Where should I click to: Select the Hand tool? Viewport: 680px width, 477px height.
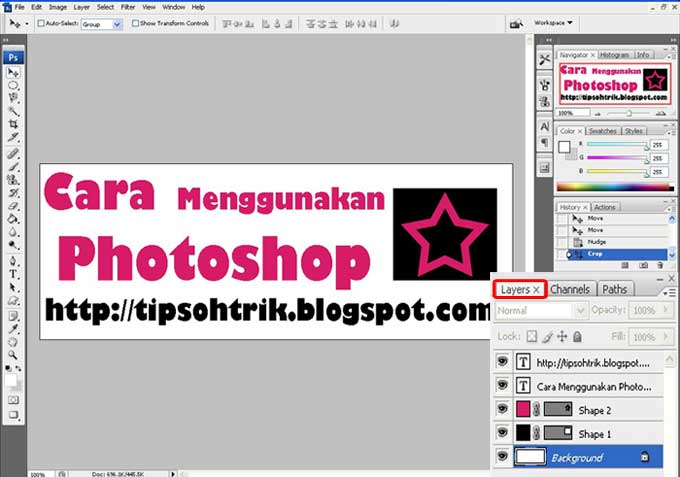point(13,342)
